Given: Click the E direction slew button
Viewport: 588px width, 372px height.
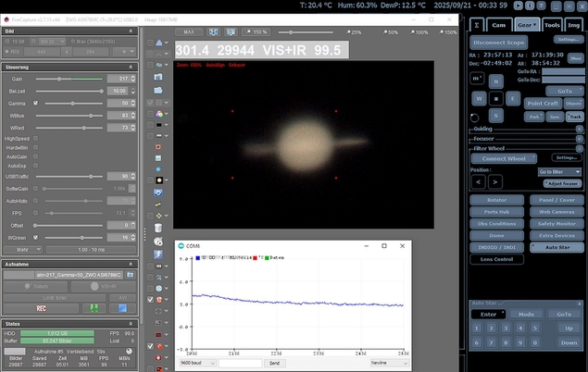Looking at the screenshot, I should (x=513, y=98).
